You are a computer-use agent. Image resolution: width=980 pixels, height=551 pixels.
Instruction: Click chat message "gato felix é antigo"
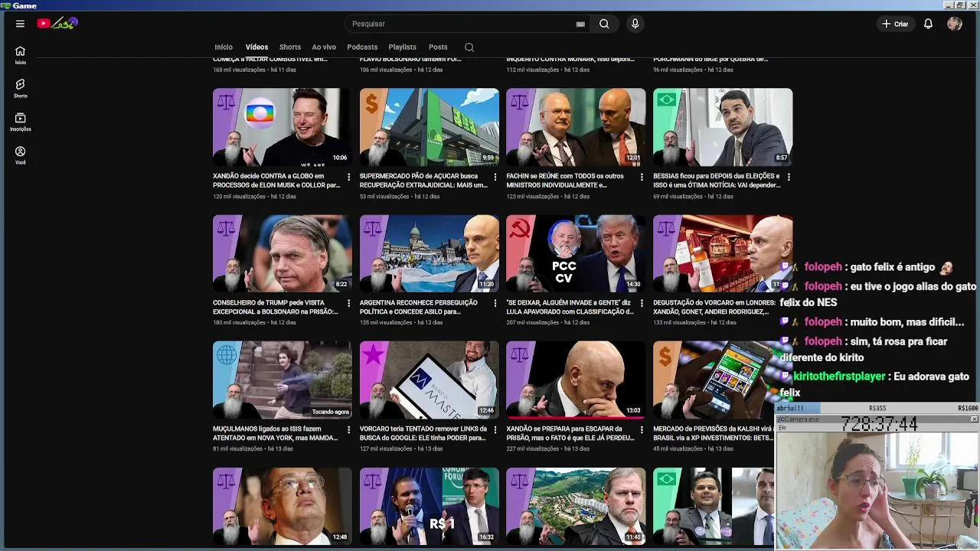click(893, 267)
